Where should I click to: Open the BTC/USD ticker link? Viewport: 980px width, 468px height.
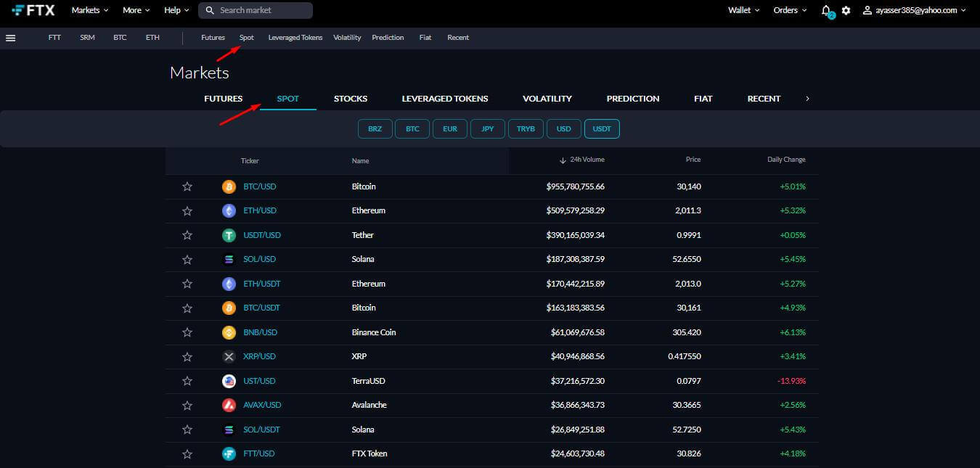[260, 186]
